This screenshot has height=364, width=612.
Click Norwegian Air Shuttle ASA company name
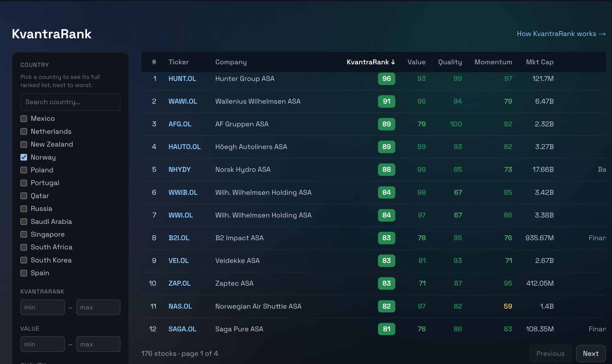coord(258,306)
